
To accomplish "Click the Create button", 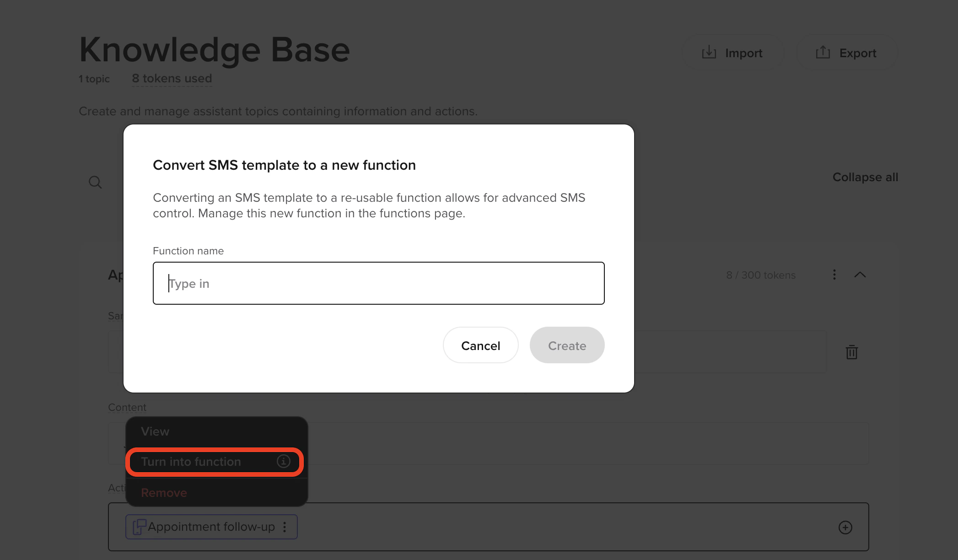I will (567, 345).
